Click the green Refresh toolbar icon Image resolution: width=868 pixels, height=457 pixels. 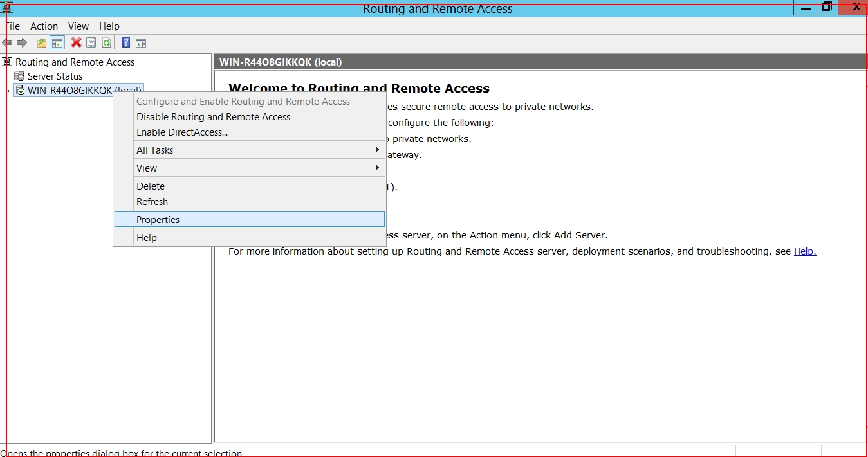[x=106, y=43]
